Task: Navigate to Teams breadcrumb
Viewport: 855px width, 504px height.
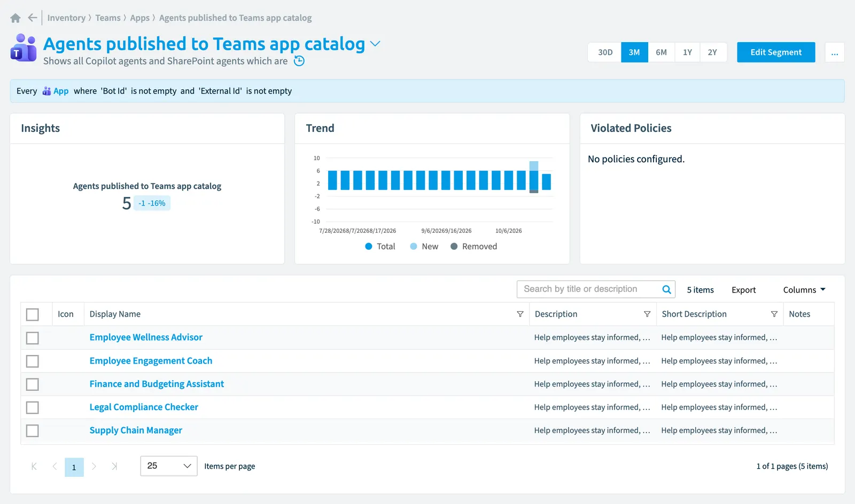Action: (108, 18)
